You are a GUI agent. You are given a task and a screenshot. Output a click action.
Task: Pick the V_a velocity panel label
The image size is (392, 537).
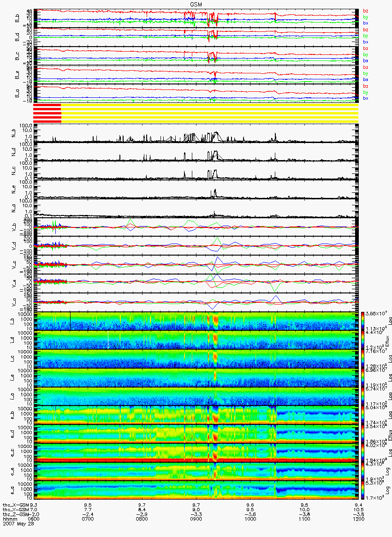pyautogui.click(x=14, y=302)
